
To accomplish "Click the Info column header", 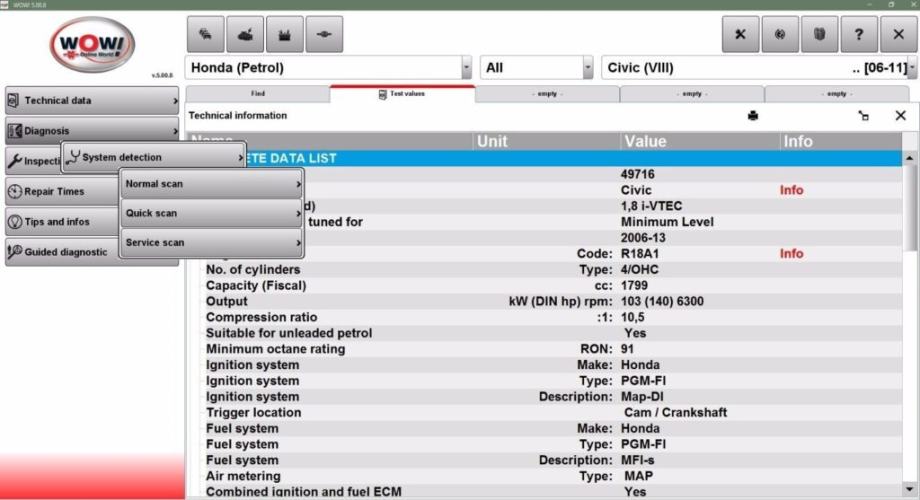I will (841, 141).
